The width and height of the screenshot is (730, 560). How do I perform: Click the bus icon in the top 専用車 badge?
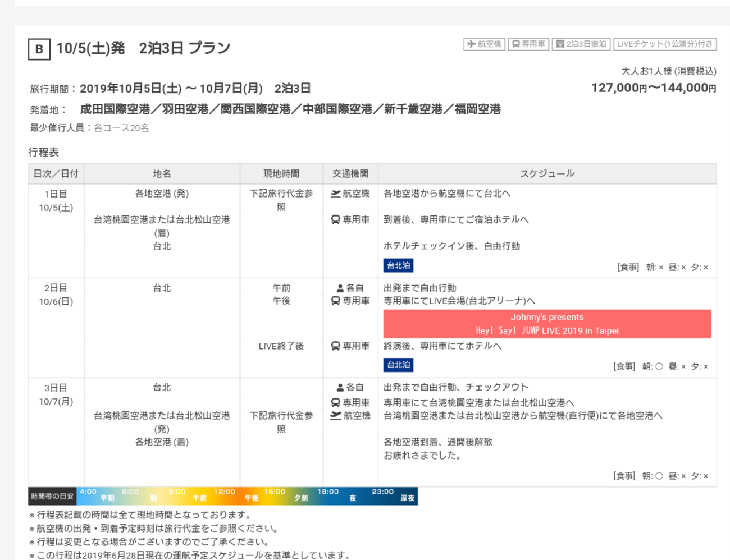coord(515,44)
